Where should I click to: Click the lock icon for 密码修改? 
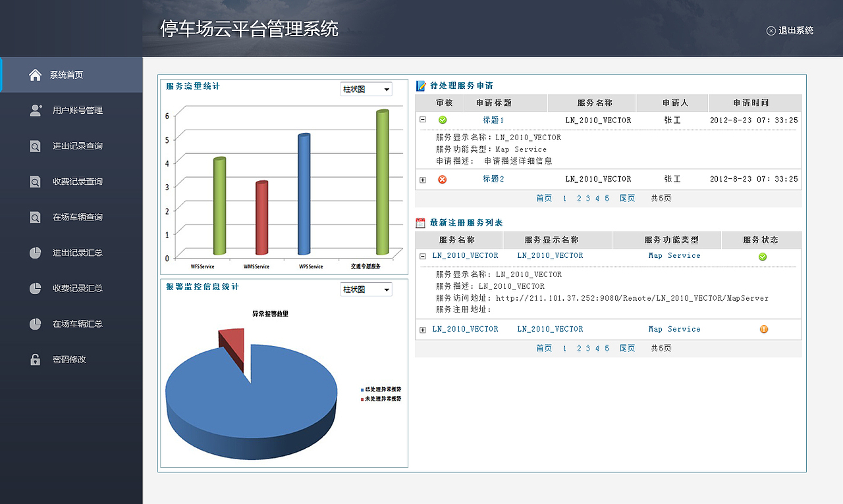[36, 359]
